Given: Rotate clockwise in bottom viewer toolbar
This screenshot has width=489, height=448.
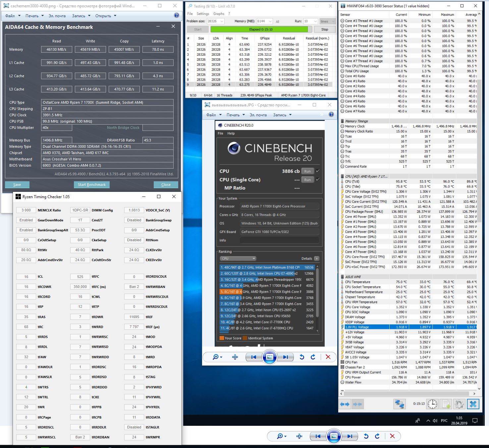Looking at the screenshot, I should [x=377, y=436].
